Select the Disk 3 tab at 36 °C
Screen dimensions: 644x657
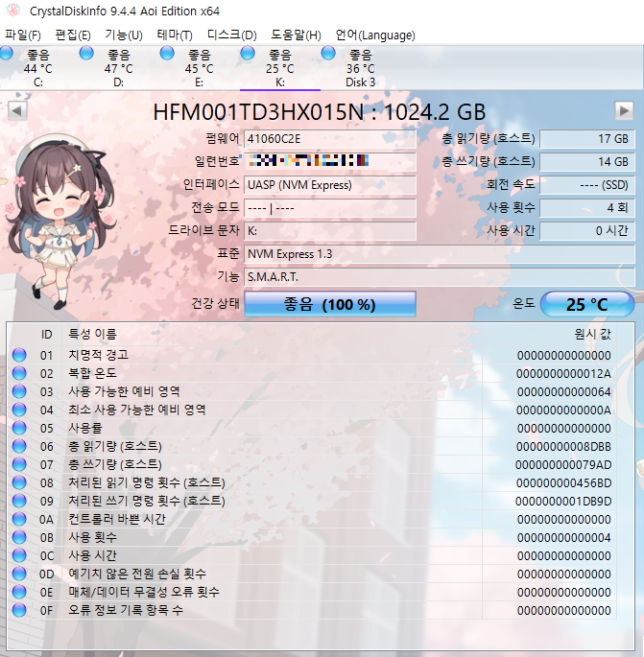[x=361, y=68]
